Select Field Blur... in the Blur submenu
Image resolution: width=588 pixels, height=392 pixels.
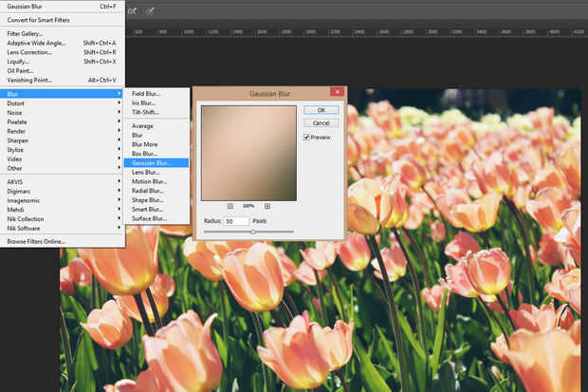156,94
